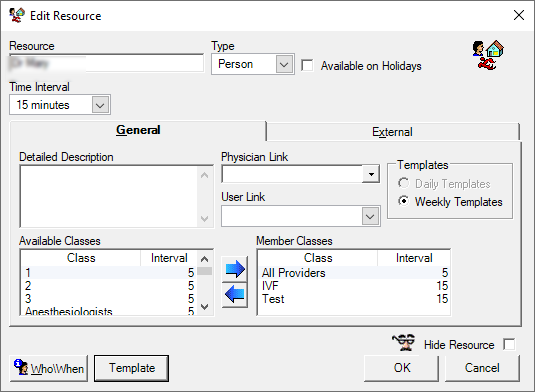Select Weekly Templates radio button
This screenshot has width=535, height=392.
[404, 201]
